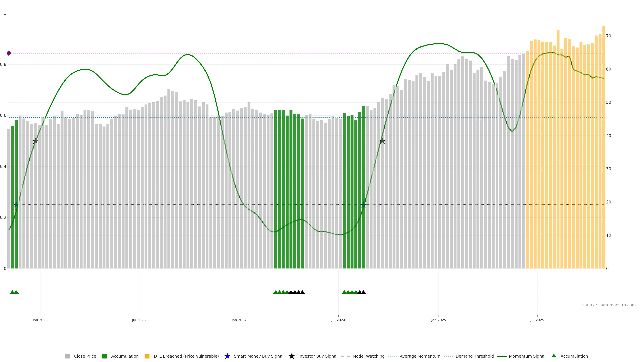Image resolution: width=644 pixels, height=362 pixels.
Task: Toggle the Momentum Signal legend entry
Action: click(527, 356)
